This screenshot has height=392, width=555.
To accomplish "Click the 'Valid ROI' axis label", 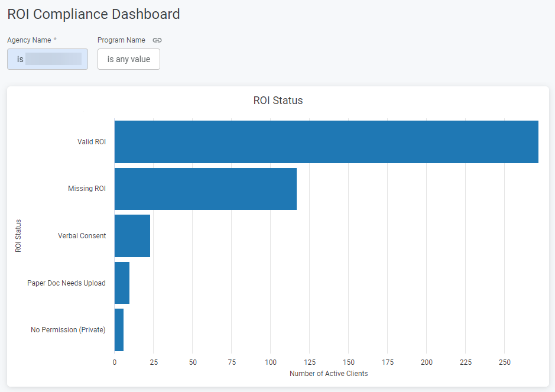I will [x=92, y=142].
